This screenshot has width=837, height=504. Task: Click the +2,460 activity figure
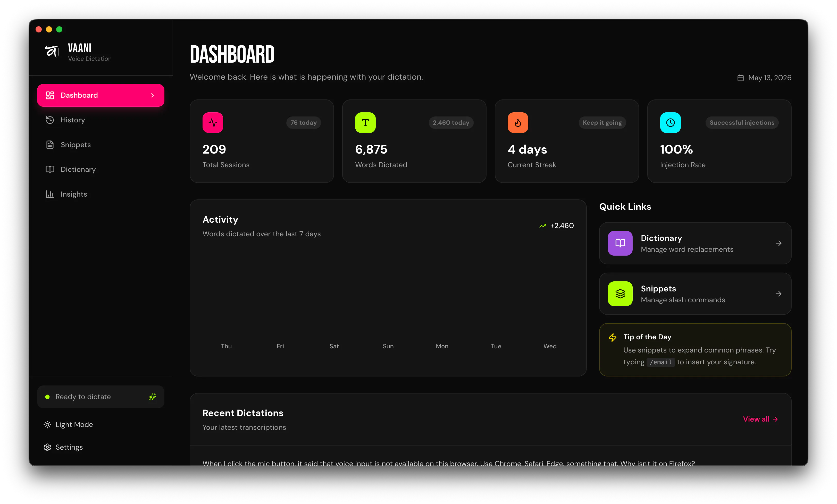pyautogui.click(x=562, y=225)
